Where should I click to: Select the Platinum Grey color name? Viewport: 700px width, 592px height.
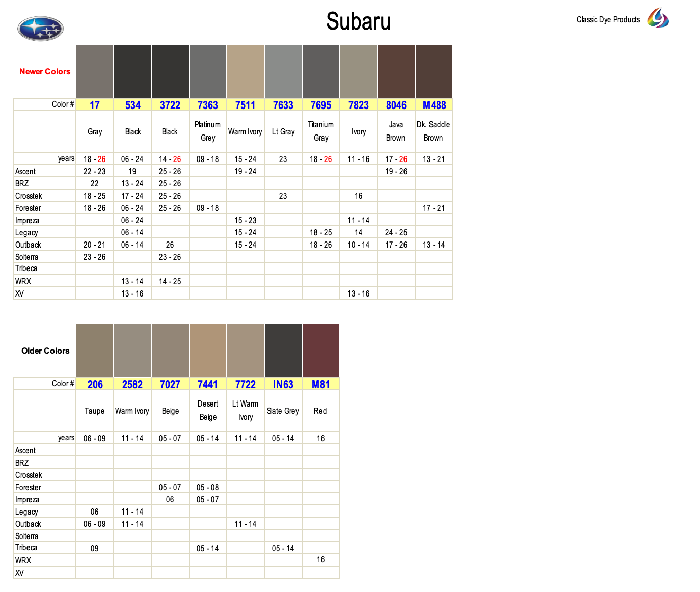tap(208, 131)
